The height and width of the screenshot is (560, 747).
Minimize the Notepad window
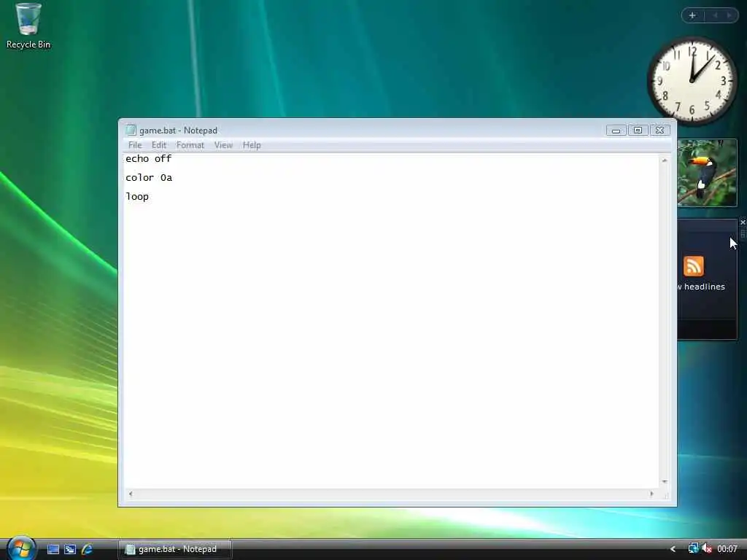point(616,130)
